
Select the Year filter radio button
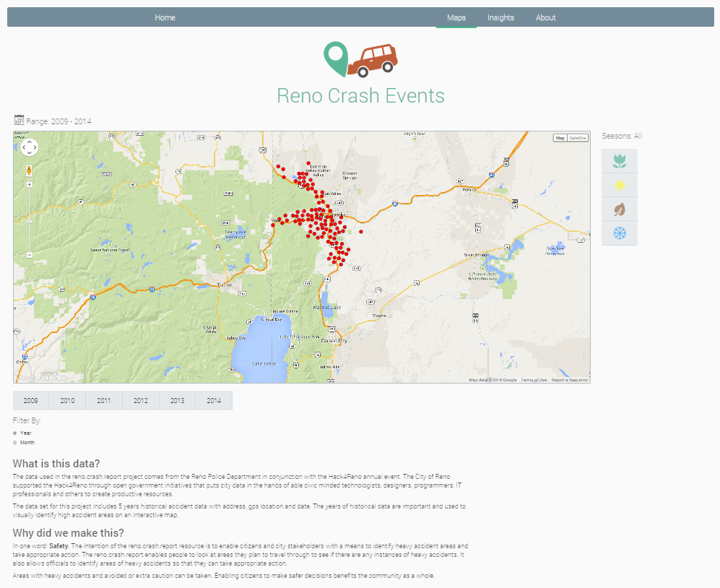click(x=15, y=433)
